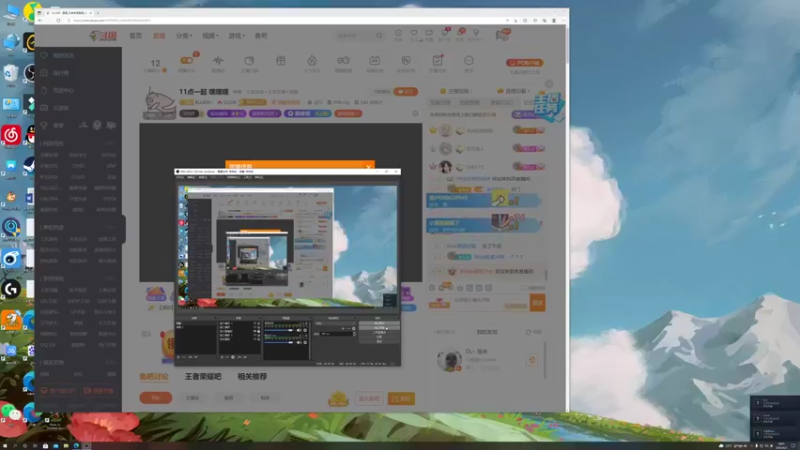This screenshot has height=450, width=800.
Task: Open the WeChat desktop icon
Action: click(11, 412)
